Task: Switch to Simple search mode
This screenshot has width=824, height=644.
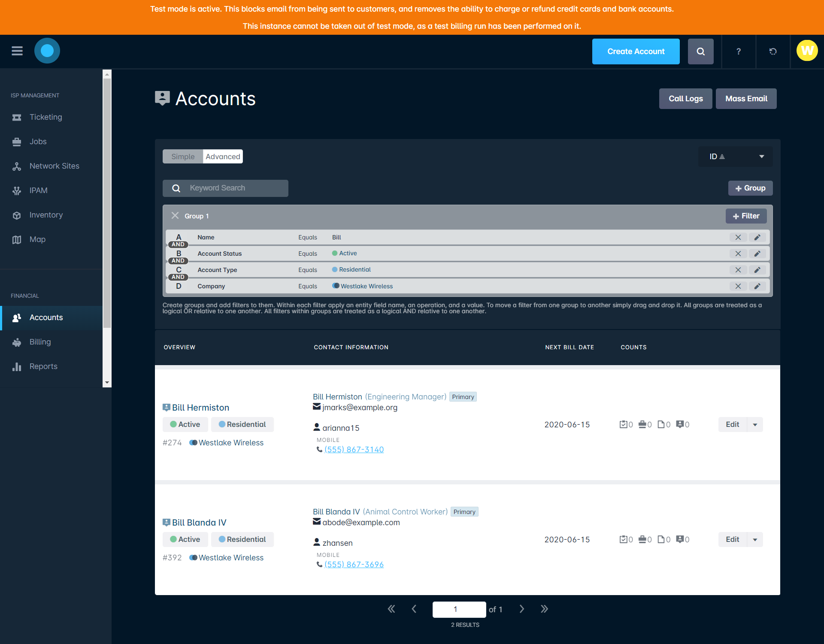Action: coord(183,157)
